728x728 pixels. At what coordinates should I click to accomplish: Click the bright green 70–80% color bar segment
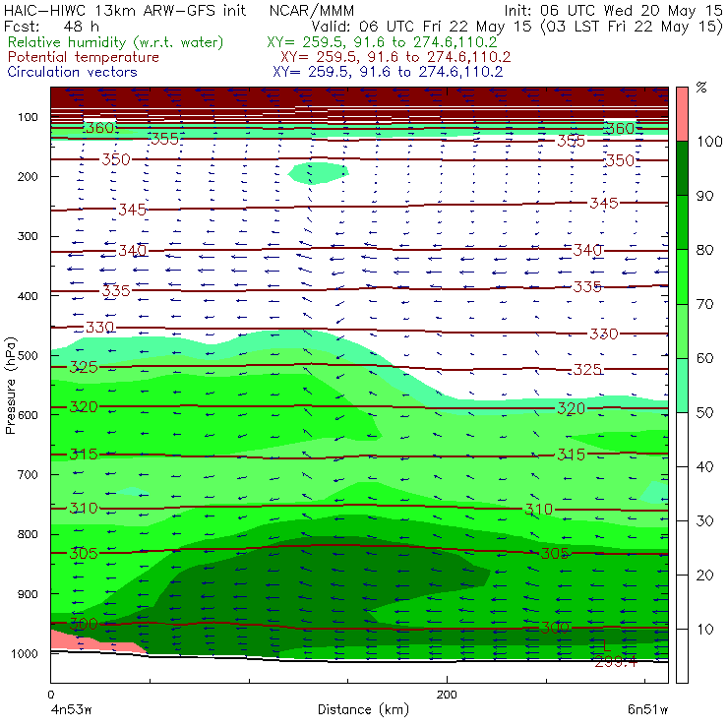(x=682, y=276)
